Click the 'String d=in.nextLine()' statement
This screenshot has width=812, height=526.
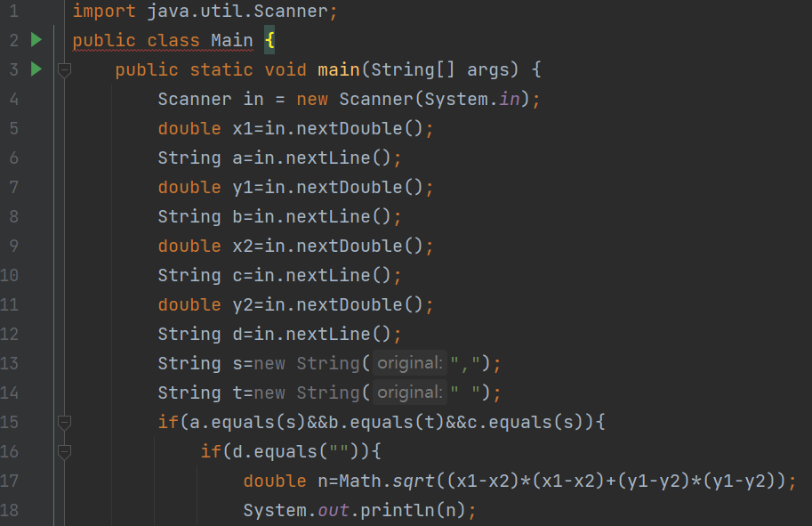279,335
